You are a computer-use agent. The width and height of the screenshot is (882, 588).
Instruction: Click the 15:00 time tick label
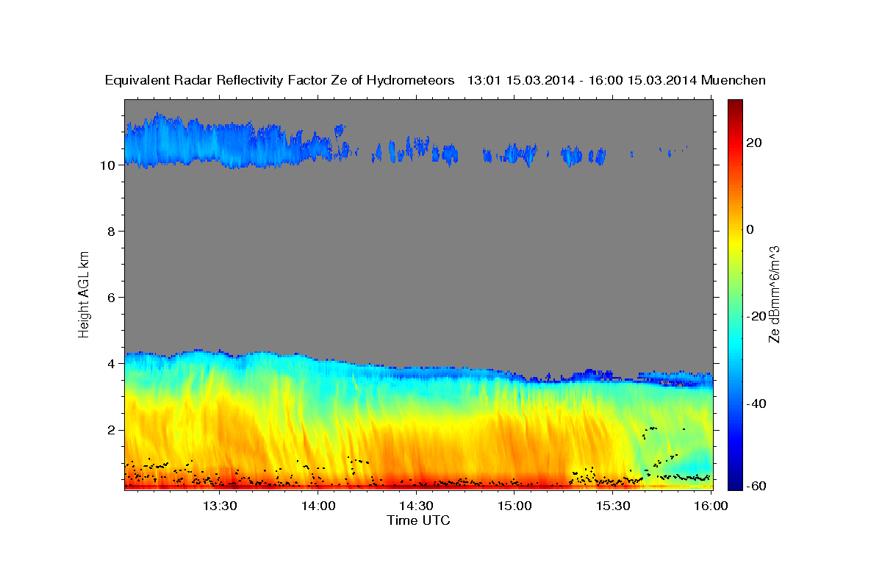[514, 506]
